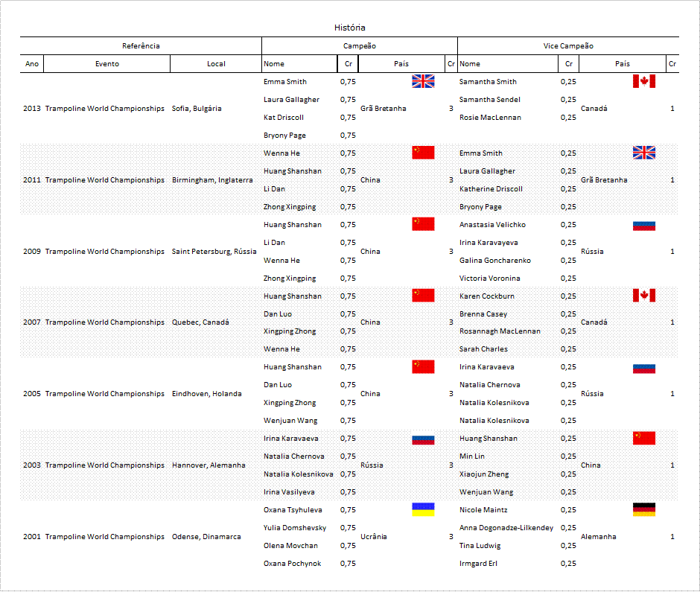Click the year 2011 cell

click(32, 180)
